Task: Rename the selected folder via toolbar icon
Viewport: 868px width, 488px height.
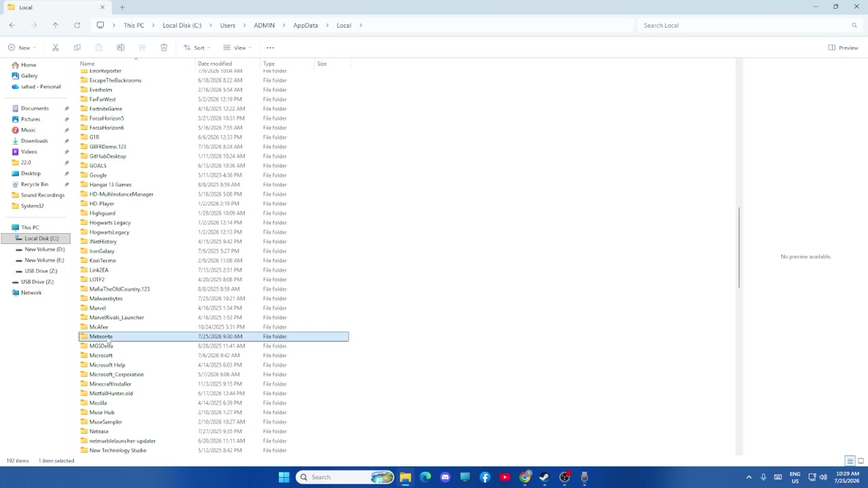Action: [121, 47]
